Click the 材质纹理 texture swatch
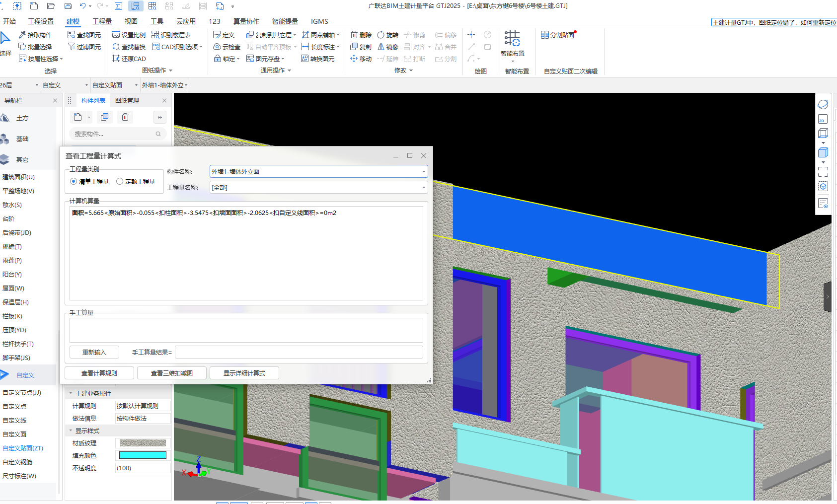 pos(143,443)
